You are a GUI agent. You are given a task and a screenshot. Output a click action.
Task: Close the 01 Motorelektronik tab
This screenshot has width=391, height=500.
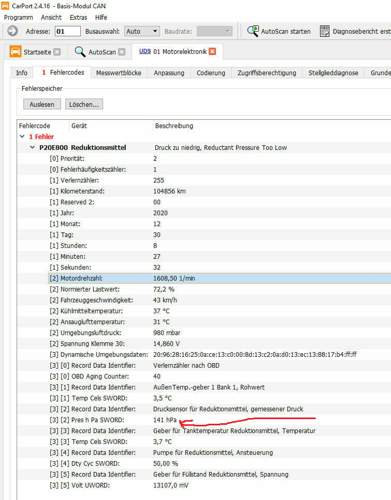212,51
